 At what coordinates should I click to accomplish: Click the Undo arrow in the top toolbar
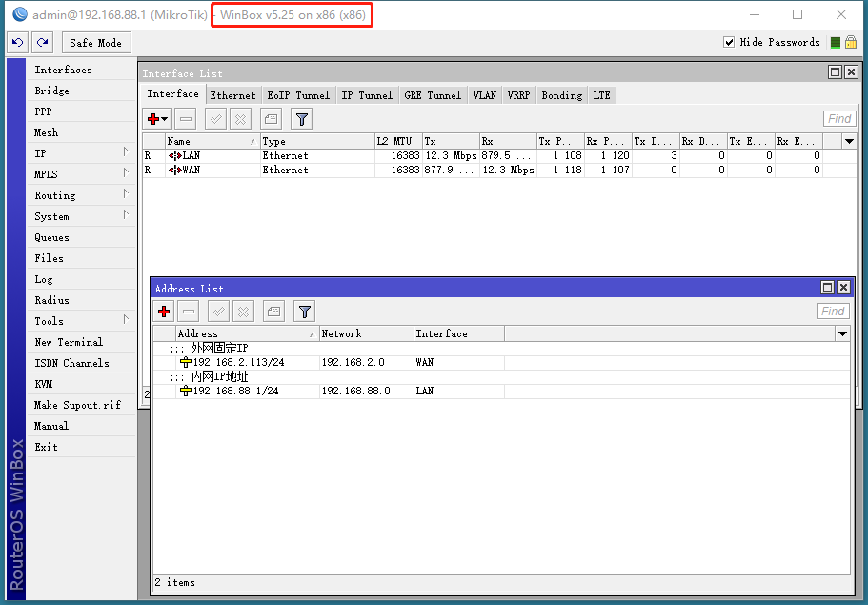(18, 43)
